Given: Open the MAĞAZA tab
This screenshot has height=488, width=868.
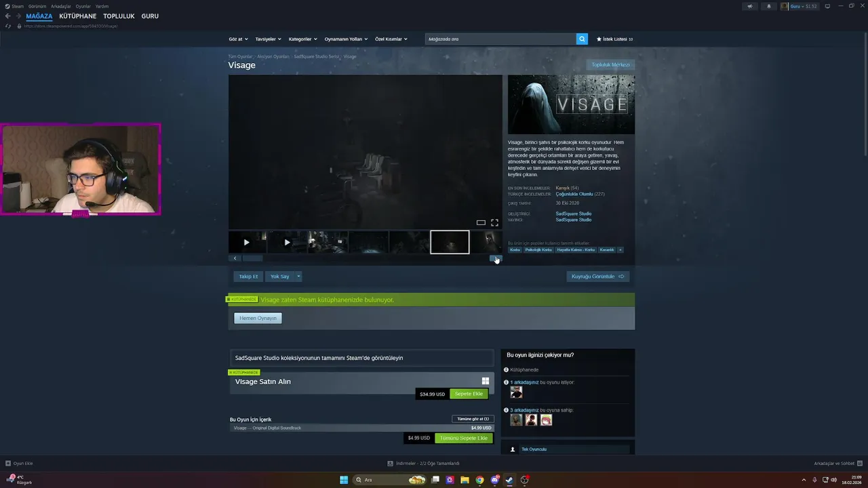Looking at the screenshot, I should pos(39,16).
